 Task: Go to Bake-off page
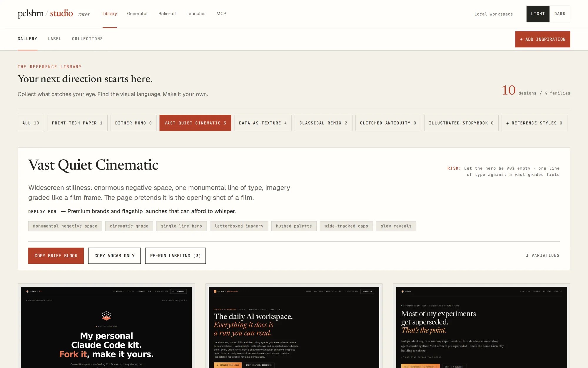point(167,14)
